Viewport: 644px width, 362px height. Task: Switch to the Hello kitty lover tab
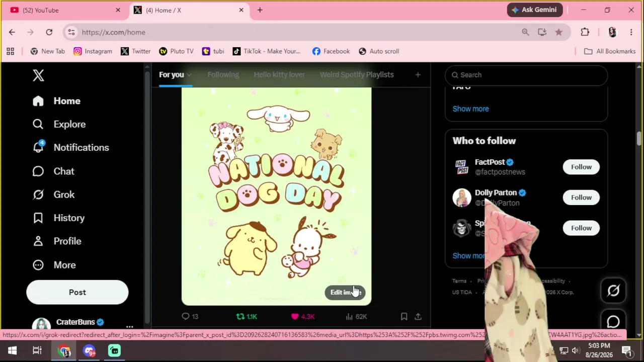tap(279, 74)
